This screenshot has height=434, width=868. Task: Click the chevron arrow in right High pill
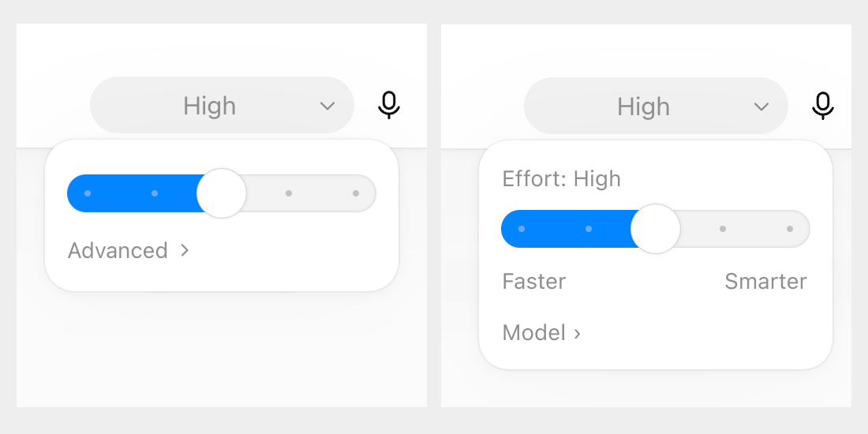click(761, 107)
